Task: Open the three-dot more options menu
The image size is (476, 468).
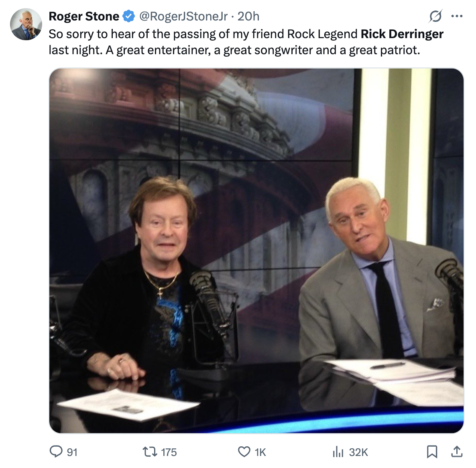Action: (x=457, y=16)
